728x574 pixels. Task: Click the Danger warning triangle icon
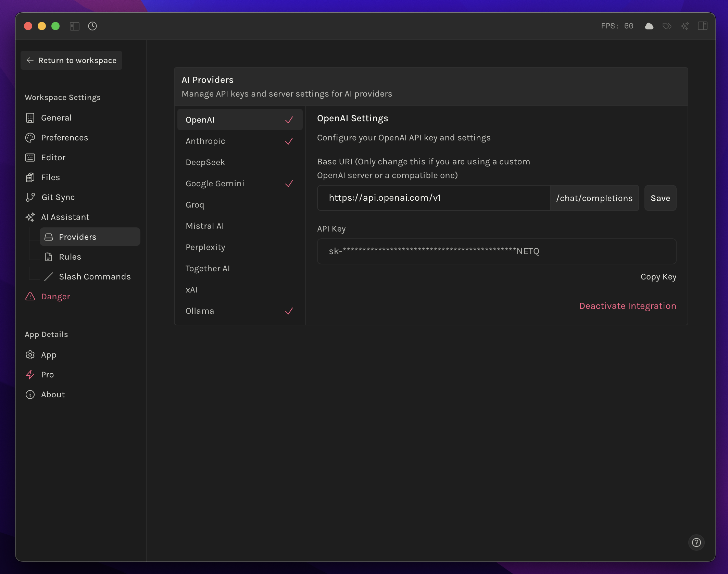tap(30, 297)
